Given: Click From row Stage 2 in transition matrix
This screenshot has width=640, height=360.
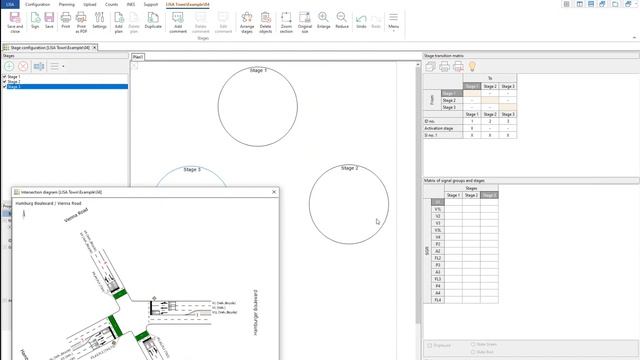Looking at the screenshot, I should pyautogui.click(x=452, y=100).
